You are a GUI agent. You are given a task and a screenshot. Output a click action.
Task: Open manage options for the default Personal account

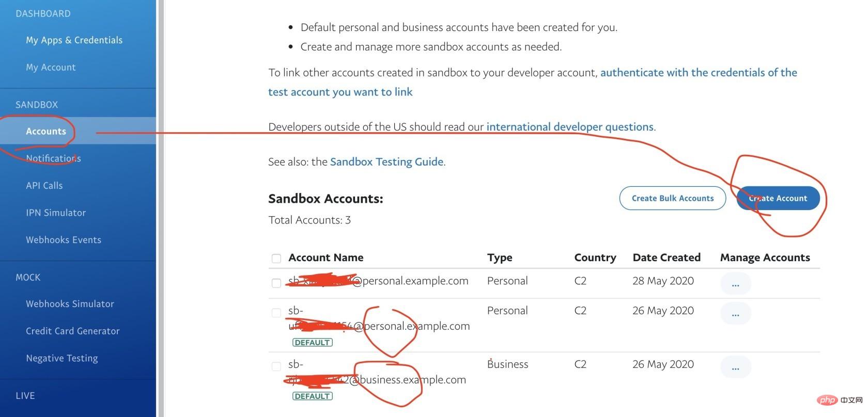click(735, 313)
